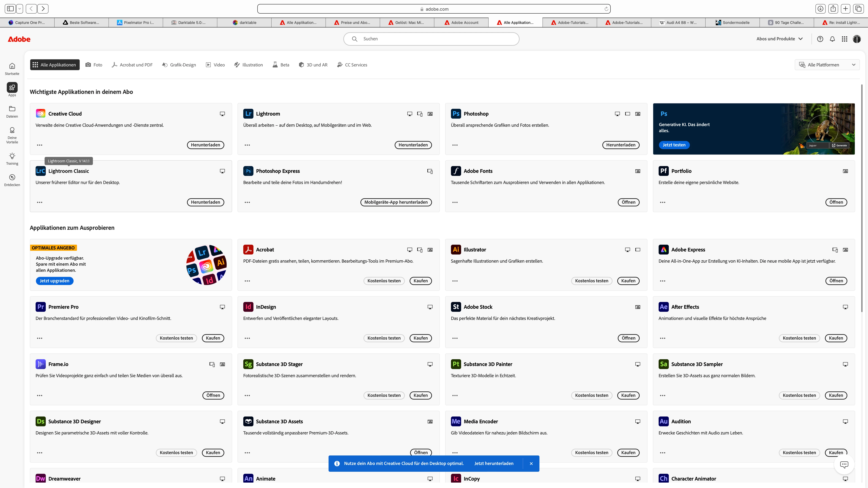Open Lightroom card more options menu
The width and height of the screenshot is (868, 488).
pyautogui.click(x=247, y=145)
